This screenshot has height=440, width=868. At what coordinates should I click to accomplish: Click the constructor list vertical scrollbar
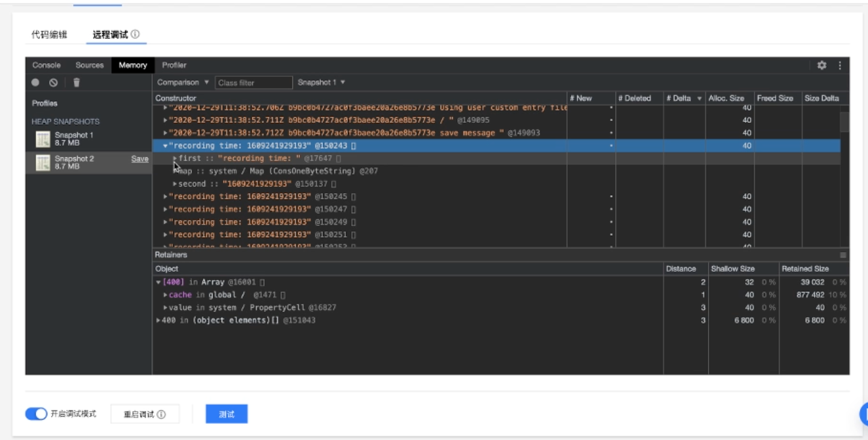pyautogui.click(x=844, y=122)
